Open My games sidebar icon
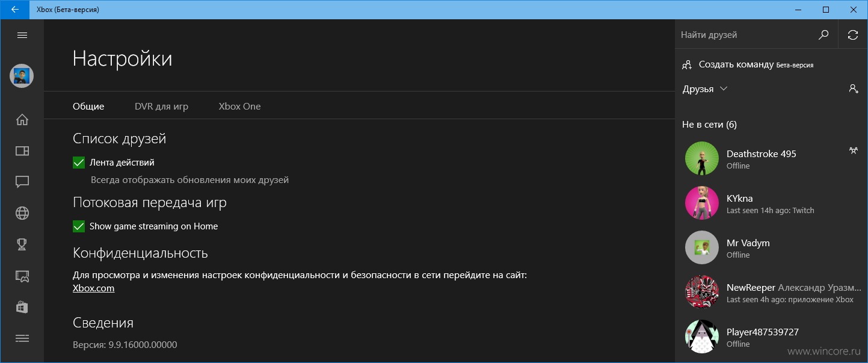 coord(22,150)
